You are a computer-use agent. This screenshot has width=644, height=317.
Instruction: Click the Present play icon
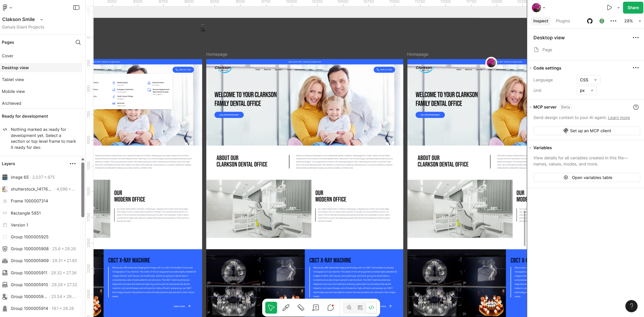(609, 7)
